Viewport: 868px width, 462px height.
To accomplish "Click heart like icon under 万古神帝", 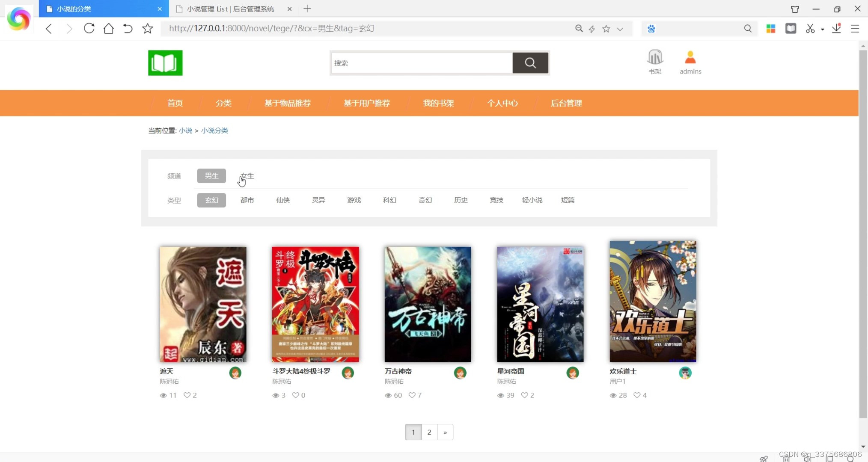I will click(x=412, y=395).
